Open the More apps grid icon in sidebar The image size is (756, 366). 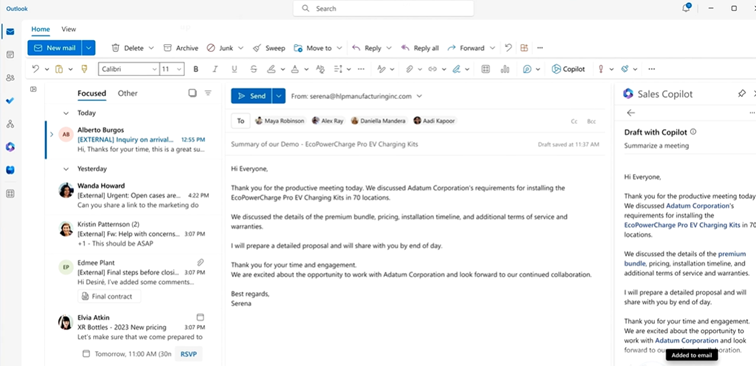tap(10, 193)
